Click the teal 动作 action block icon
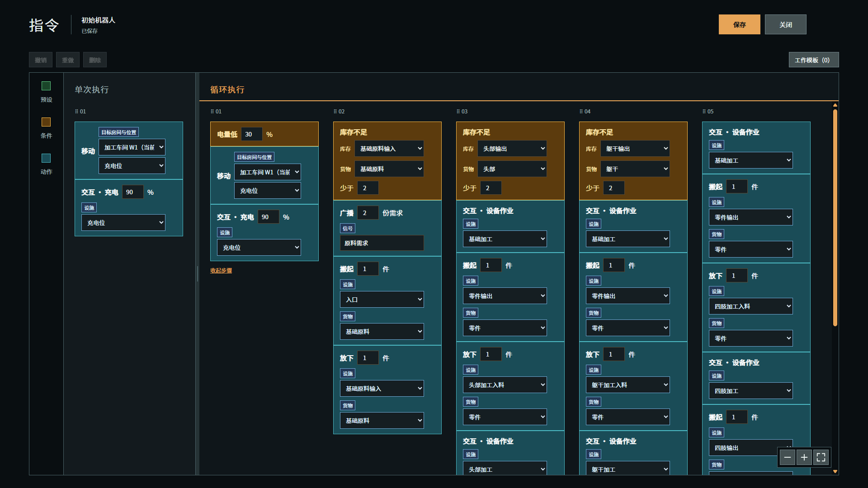The image size is (868, 488). coord(46,158)
